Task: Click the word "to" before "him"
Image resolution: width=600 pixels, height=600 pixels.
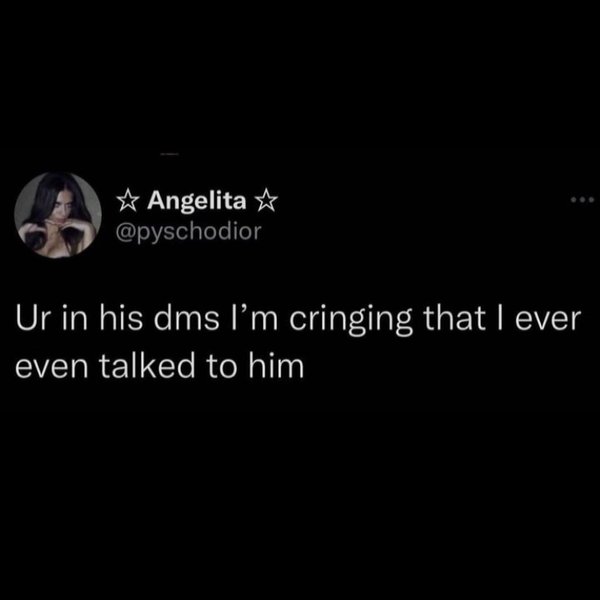Action: pos(222,367)
